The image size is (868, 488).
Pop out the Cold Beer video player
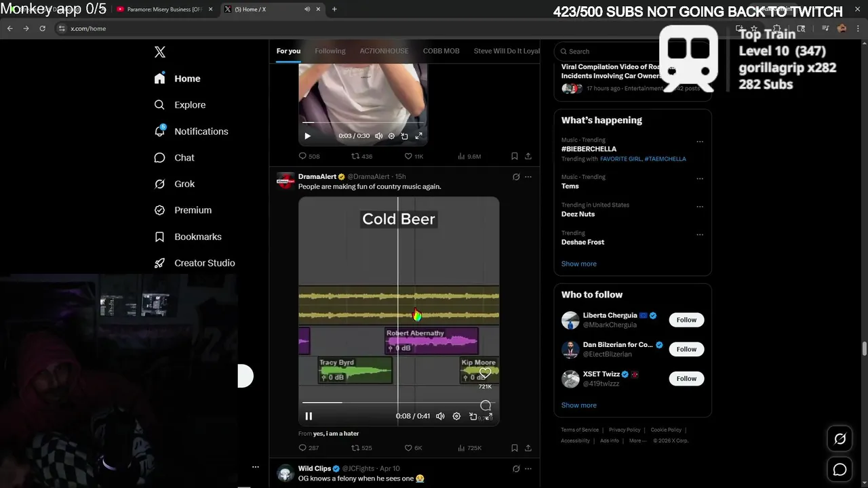coord(473,416)
